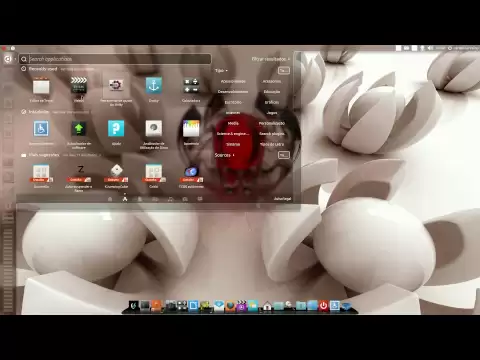The height and width of the screenshot is (360, 480).
Task: Switch to the Music lens
Action: point(170,199)
